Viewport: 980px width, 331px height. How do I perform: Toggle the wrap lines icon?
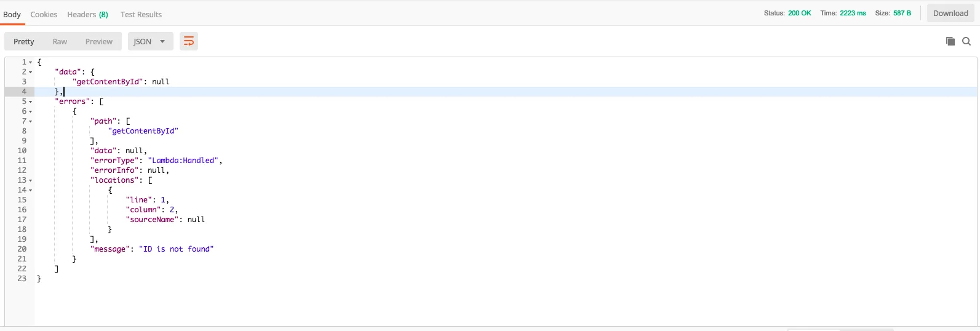pyautogui.click(x=189, y=41)
